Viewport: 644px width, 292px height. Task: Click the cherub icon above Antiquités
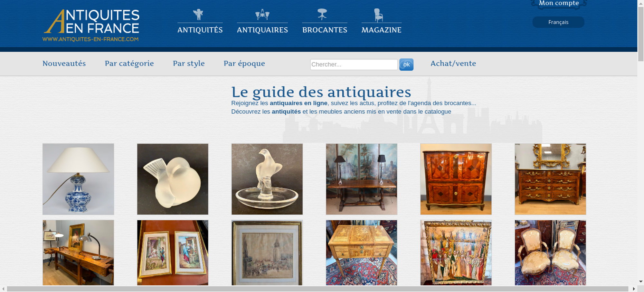click(x=198, y=14)
